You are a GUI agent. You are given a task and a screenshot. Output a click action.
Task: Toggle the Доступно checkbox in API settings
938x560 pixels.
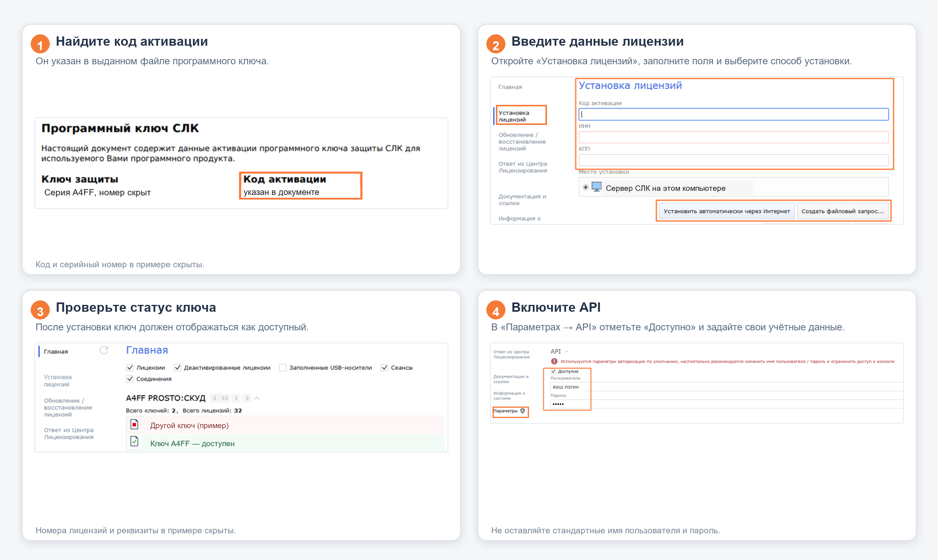(x=553, y=371)
